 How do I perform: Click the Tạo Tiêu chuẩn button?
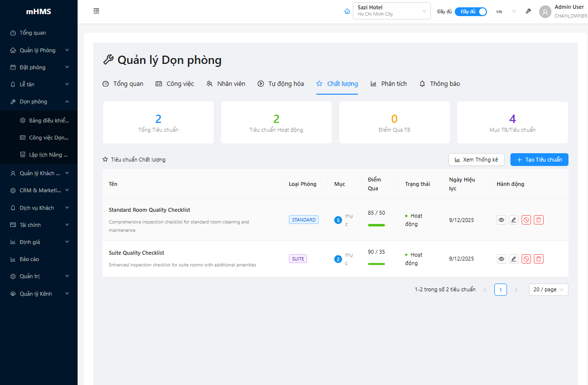point(539,160)
